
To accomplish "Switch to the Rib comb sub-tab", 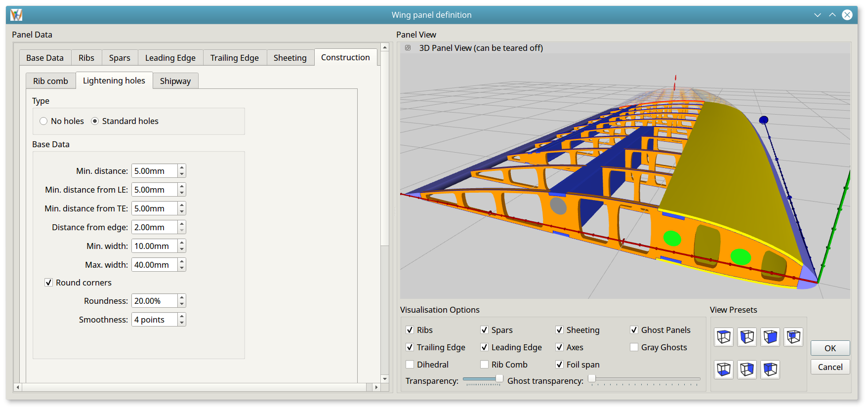I will pyautogui.click(x=50, y=81).
